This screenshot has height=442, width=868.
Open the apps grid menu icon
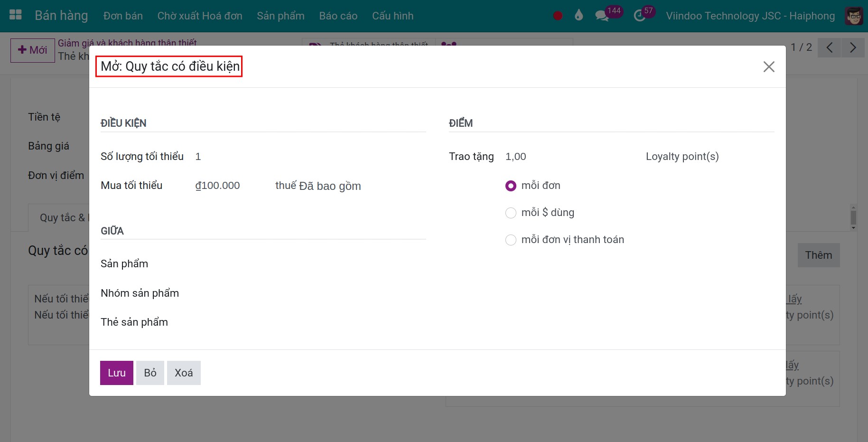coord(16,15)
